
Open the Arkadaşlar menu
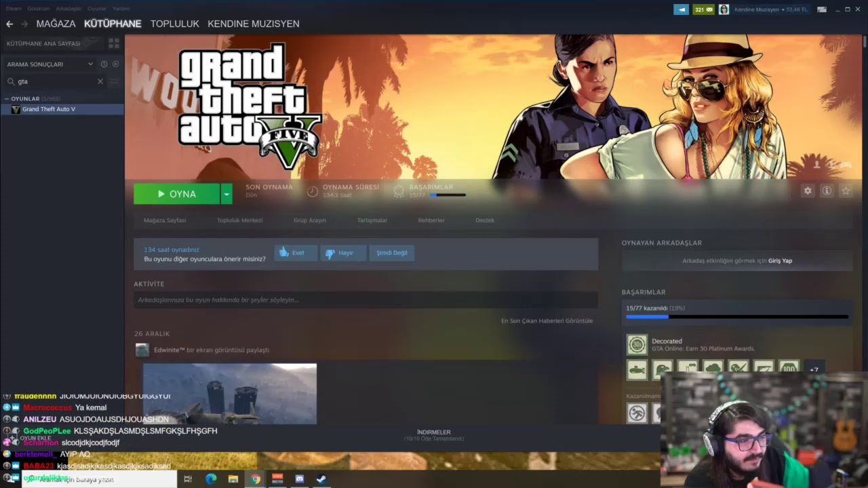pyautogui.click(x=69, y=9)
